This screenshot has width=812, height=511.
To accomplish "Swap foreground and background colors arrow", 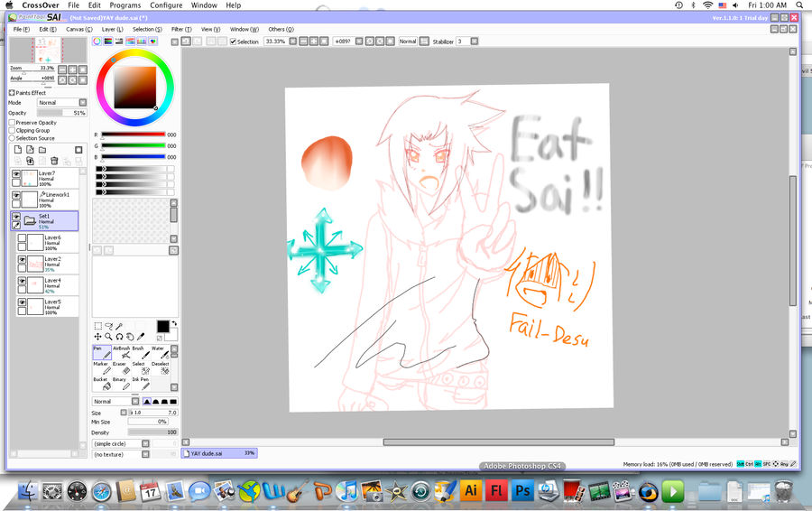I will click(x=174, y=323).
